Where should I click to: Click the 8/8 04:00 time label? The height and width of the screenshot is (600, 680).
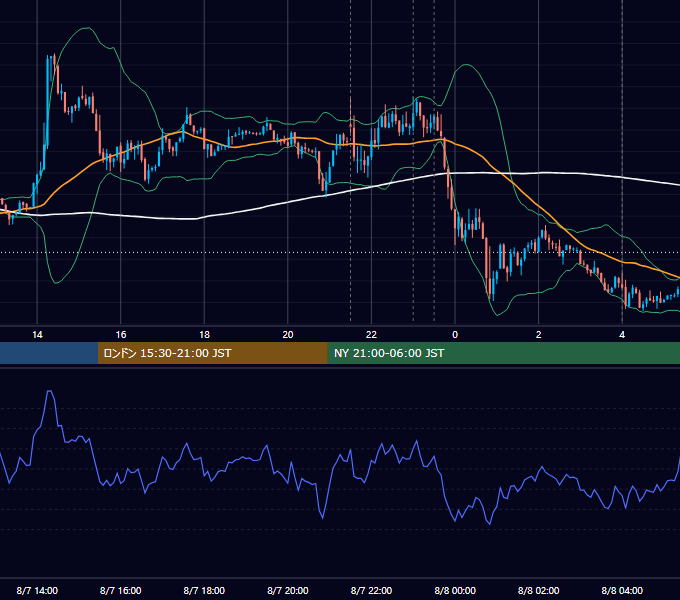(x=622, y=590)
